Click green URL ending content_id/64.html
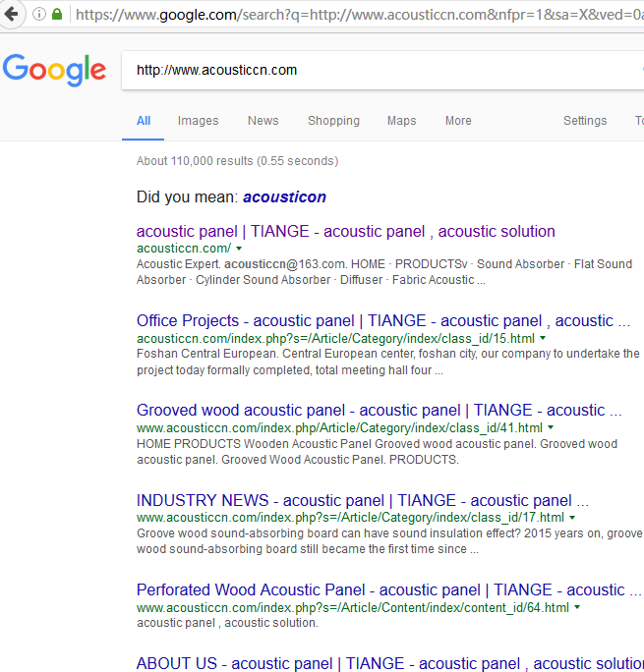This screenshot has height=672, width=644. point(353,608)
